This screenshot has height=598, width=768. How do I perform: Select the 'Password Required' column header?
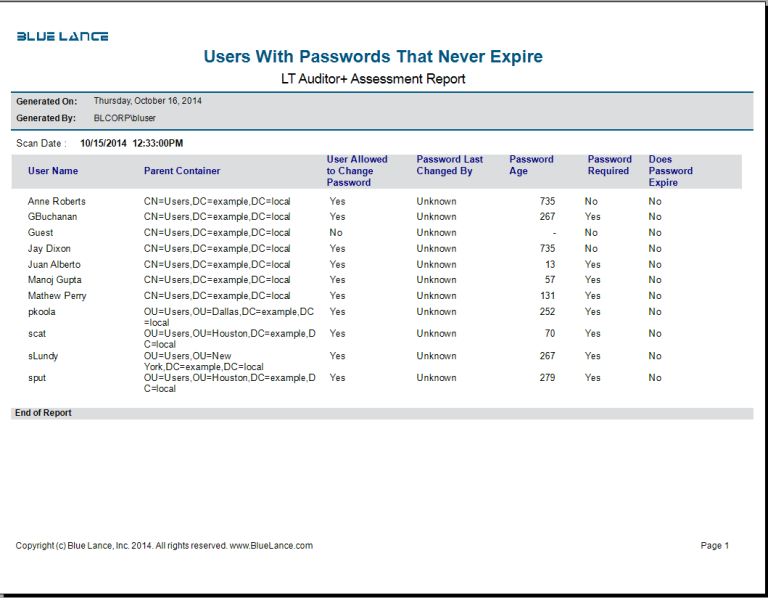pyautogui.click(x=609, y=165)
